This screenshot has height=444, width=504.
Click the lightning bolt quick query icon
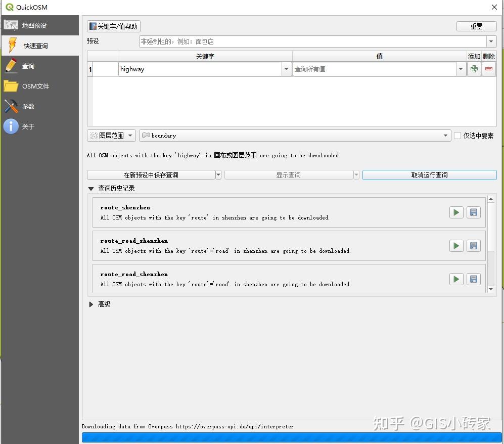click(x=12, y=46)
